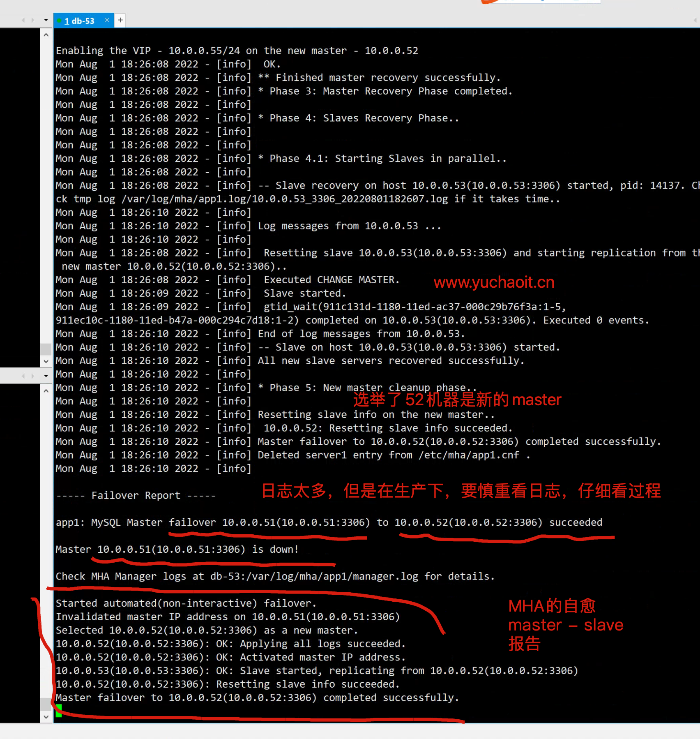Expand dropdown arrow in lower-left pane header
700x739 pixels.
46,376
